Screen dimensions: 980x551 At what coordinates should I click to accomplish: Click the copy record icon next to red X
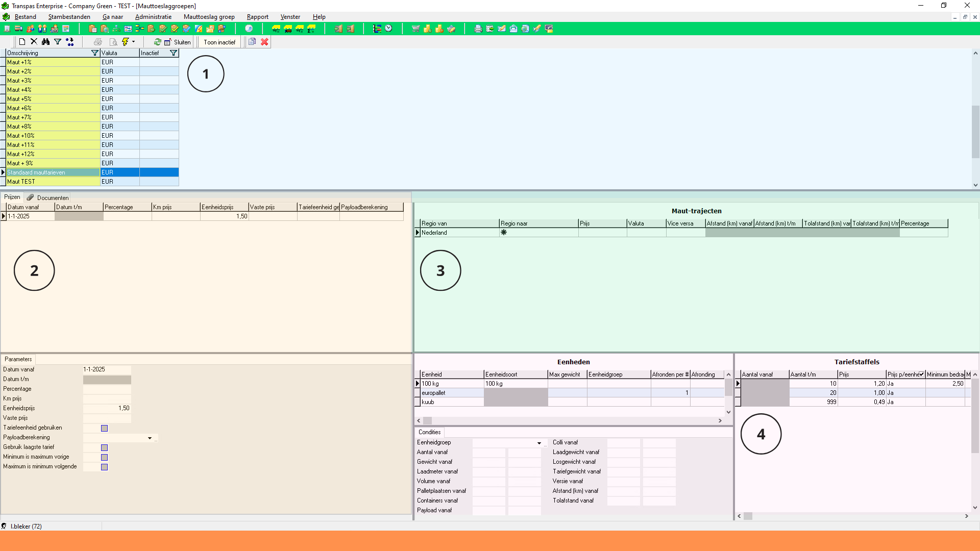(x=252, y=42)
